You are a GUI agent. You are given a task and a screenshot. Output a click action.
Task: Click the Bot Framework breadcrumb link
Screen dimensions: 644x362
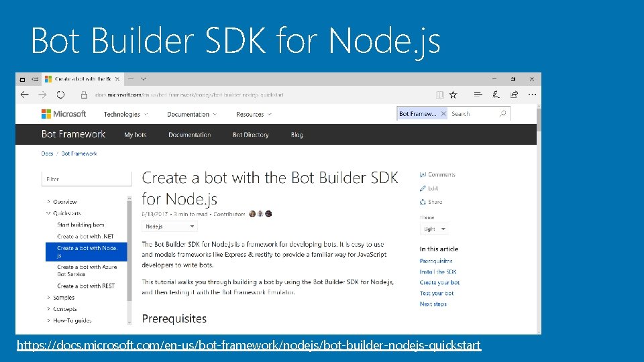coord(79,154)
